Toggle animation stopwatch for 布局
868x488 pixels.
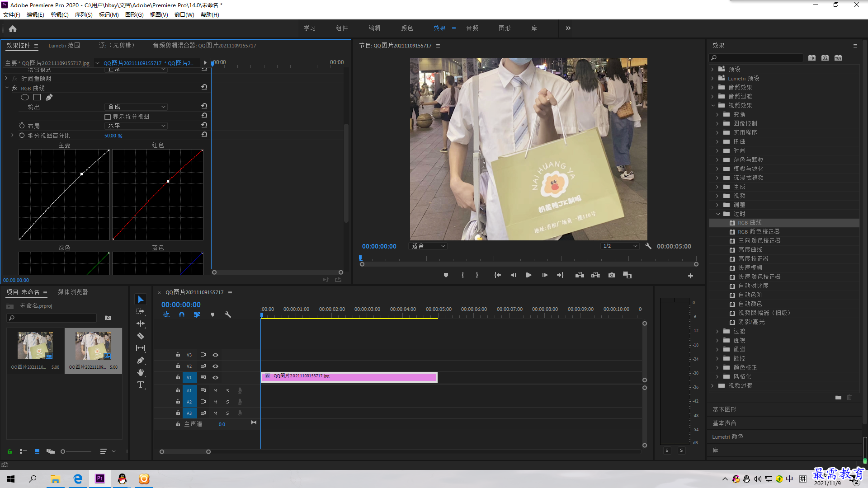pos(22,126)
